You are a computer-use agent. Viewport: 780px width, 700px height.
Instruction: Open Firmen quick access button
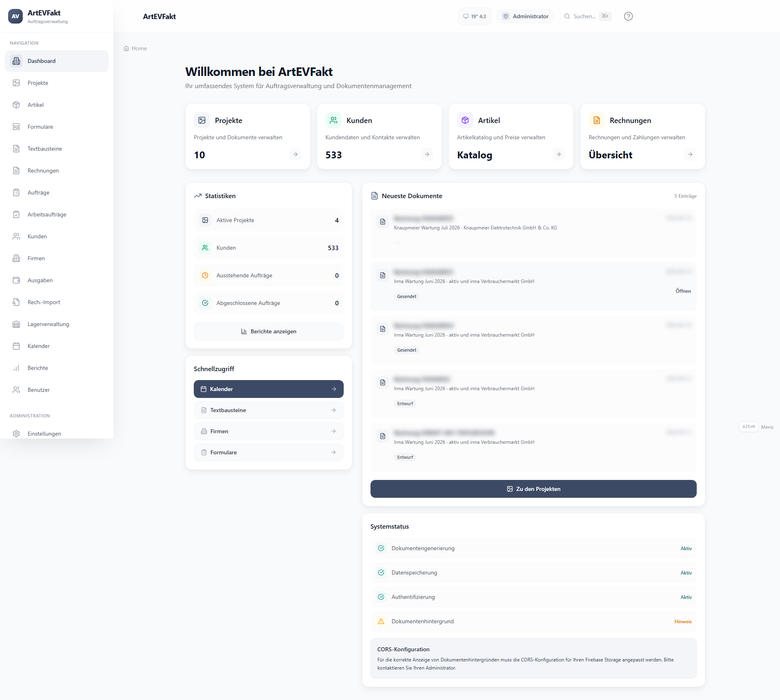point(269,431)
